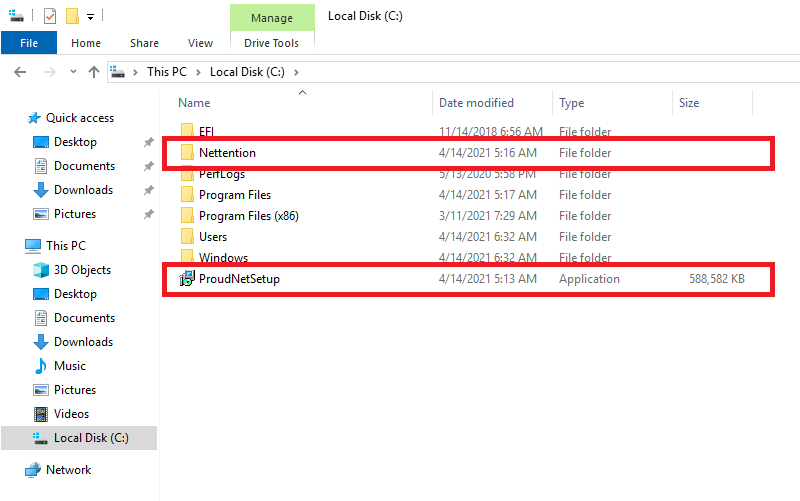Sort files by the Size column
Screen dimensions: 800x501
tap(689, 103)
